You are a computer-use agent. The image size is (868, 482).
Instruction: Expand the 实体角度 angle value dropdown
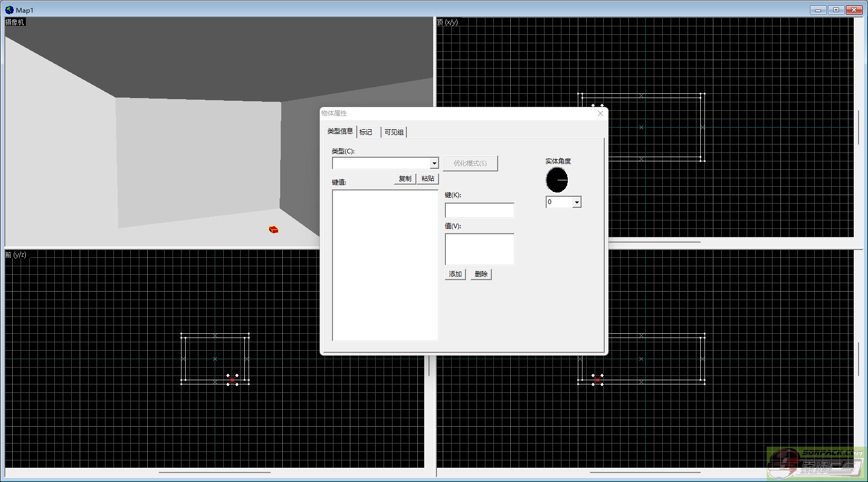click(x=577, y=203)
